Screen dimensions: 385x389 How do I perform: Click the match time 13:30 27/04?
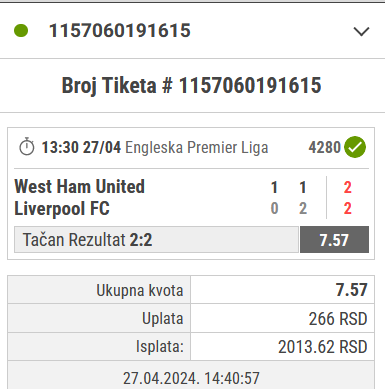click(x=81, y=147)
